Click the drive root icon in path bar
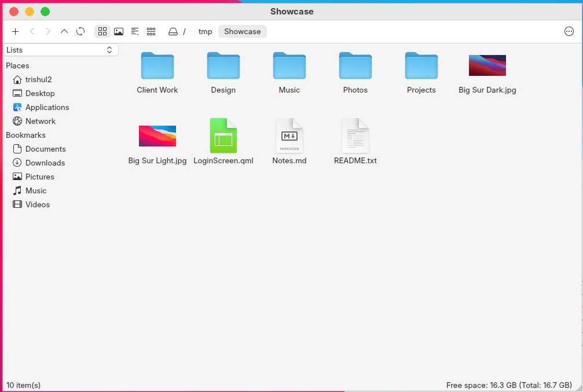 tap(173, 32)
